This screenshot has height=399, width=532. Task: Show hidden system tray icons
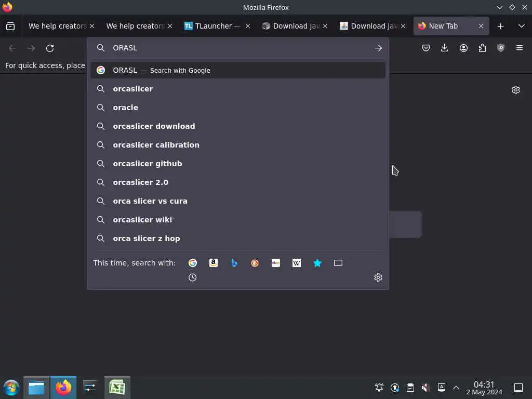pyautogui.click(x=456, y=388)
